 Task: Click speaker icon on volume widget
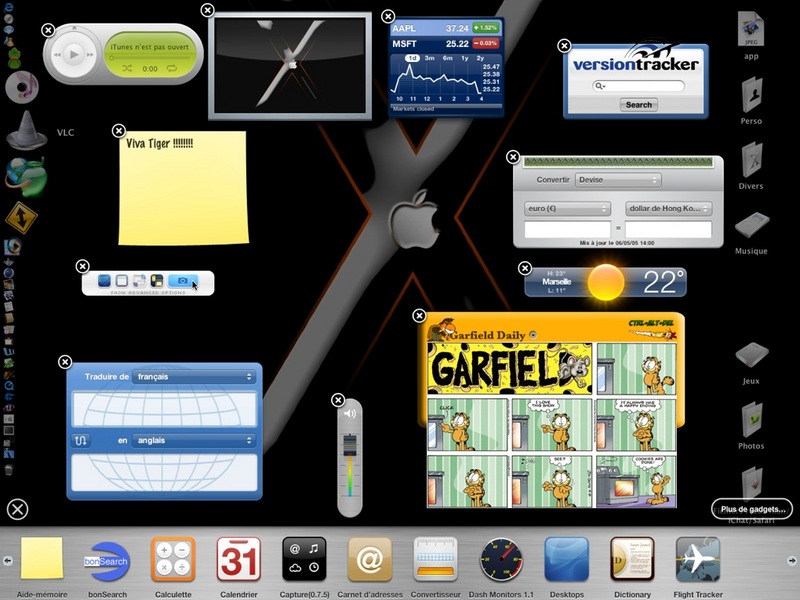[x=350, y=413]
